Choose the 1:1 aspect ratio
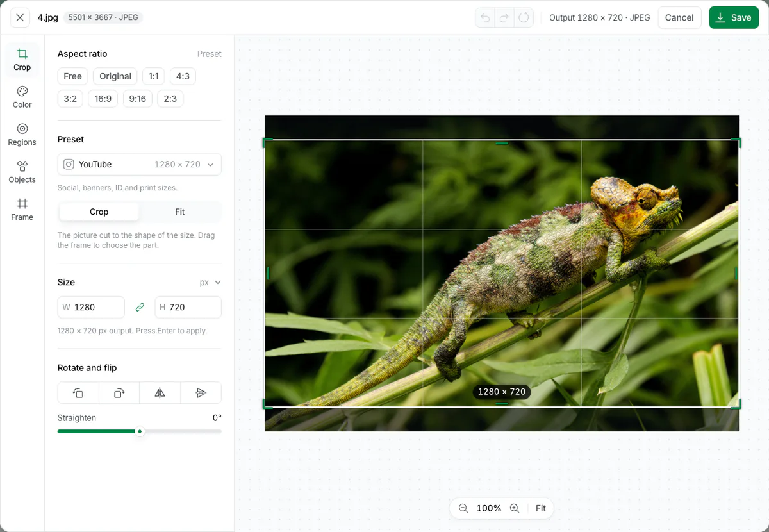This screenshot has width=769, height=532. [154, 76]
